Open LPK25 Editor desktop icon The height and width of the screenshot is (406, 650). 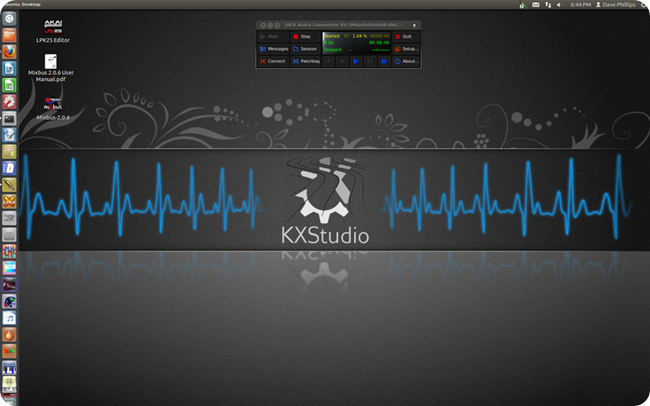[53, 32]
